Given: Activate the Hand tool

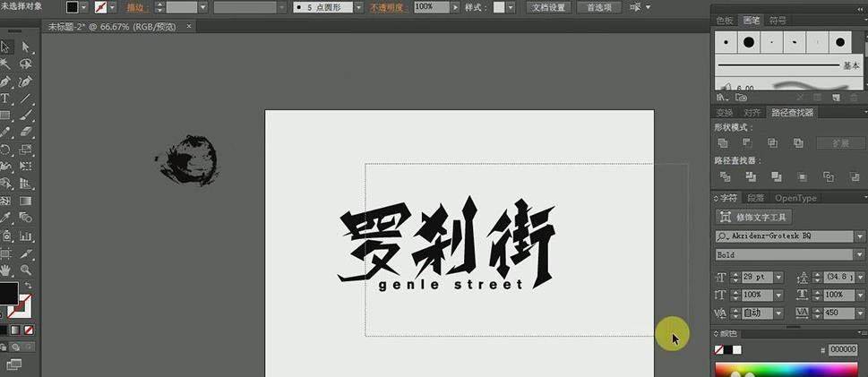Looking at the screenshot, I should (5, 269).
